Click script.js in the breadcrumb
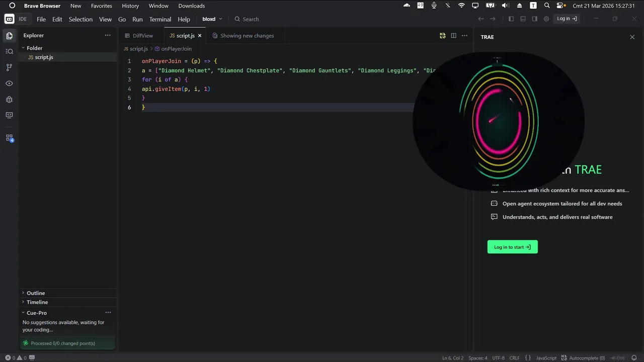The width and height of the screenshot is (644, 362). pos(139,49)
